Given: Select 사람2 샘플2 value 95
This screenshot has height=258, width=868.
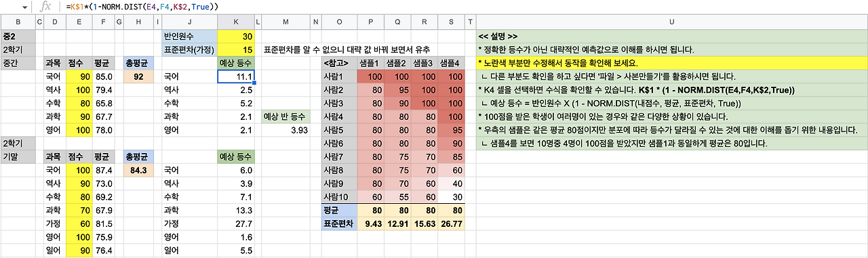Looking at the screenshot, I should [x=397, y=89].
